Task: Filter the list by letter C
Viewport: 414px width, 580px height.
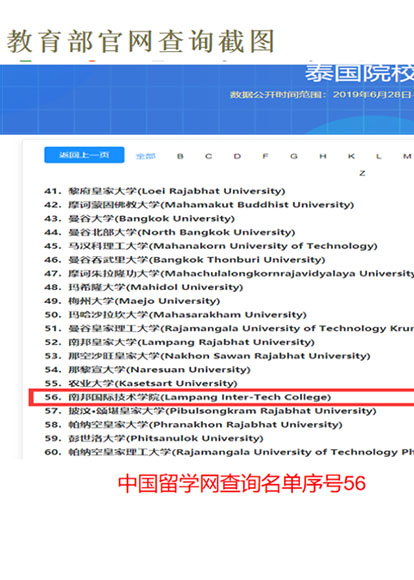Action: 209,156
